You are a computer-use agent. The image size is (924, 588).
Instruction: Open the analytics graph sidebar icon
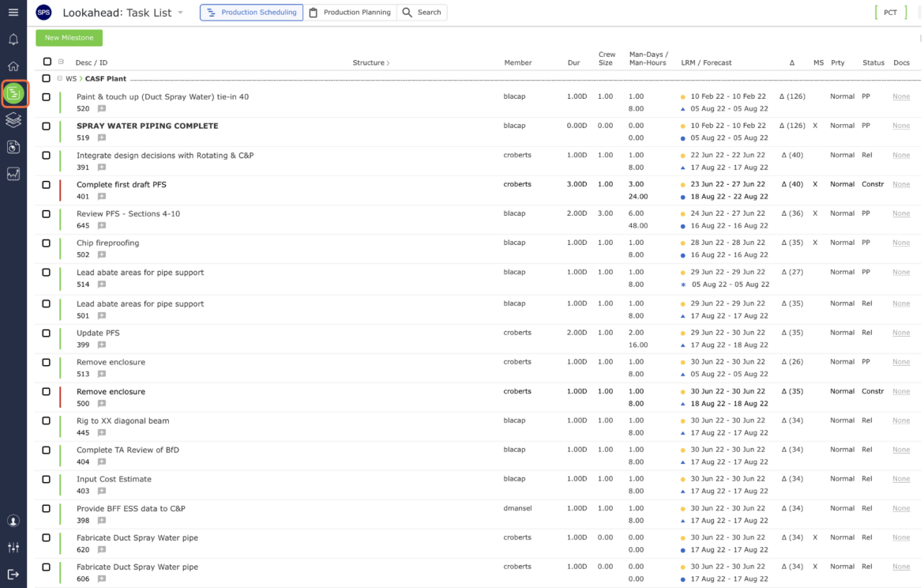coord(13,174)
